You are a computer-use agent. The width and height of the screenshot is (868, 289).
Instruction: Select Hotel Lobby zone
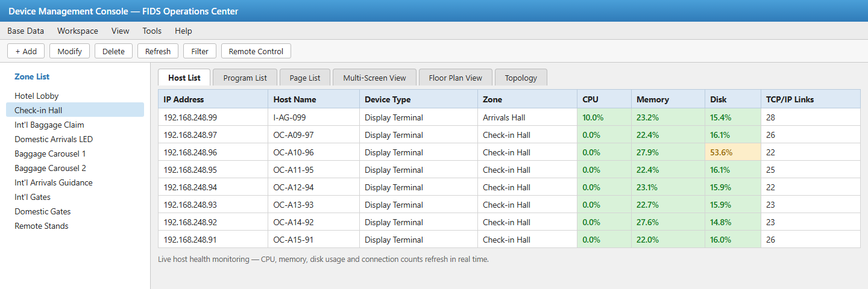tap(75, 96)
